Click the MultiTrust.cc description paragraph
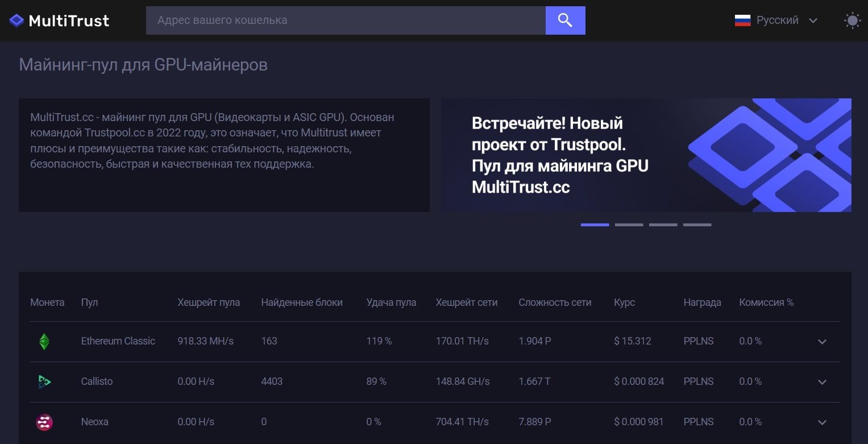The height and width of the screenshot is (444, 868). pyautogui.click(x=213, y=141)
